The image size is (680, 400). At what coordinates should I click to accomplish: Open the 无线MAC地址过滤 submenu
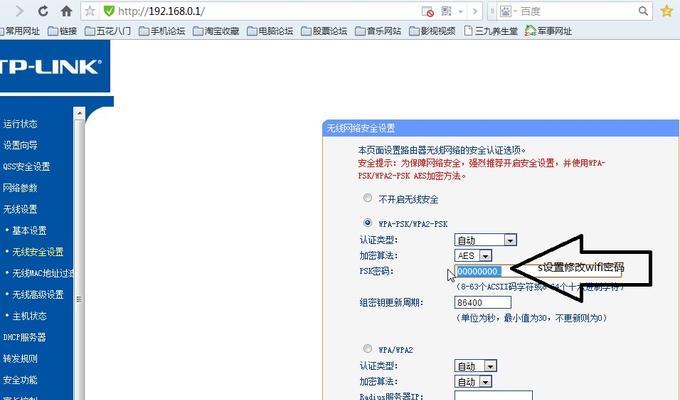[42, 273]
